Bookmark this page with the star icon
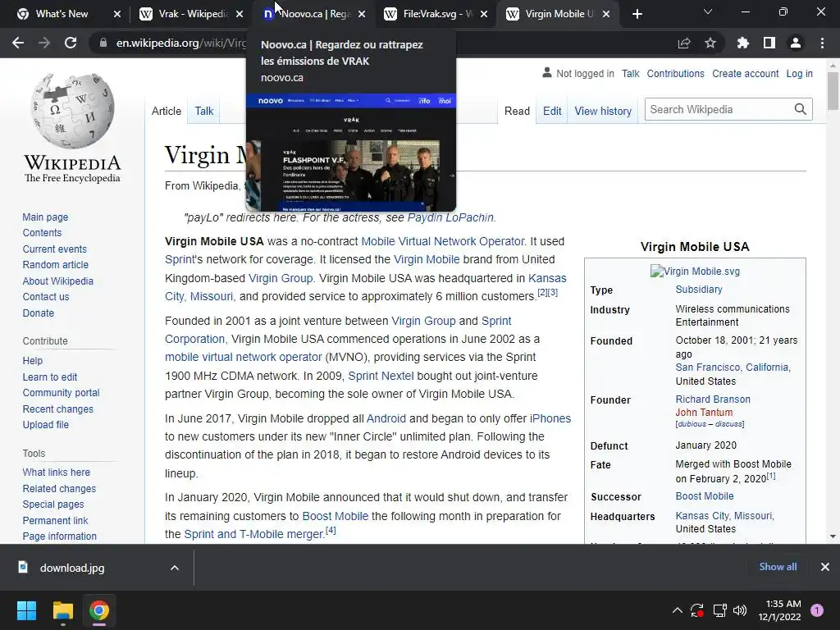This screenshot has width=840, height=630. [x=710, y=43]
